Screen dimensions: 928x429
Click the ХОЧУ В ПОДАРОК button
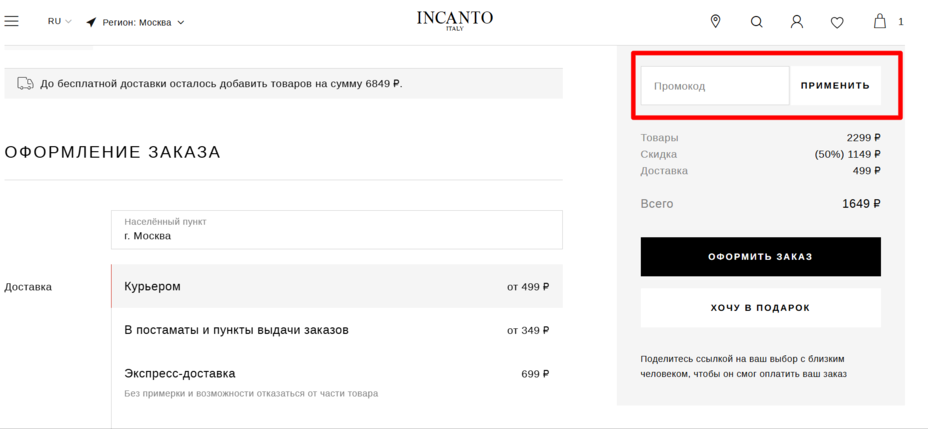click(x=761, y=308)
